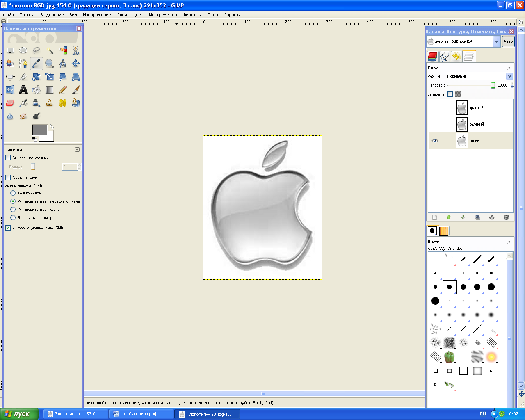Select the Scissors Select tool
The height and width of the screenshot is (420, 525).
point(76,50)
